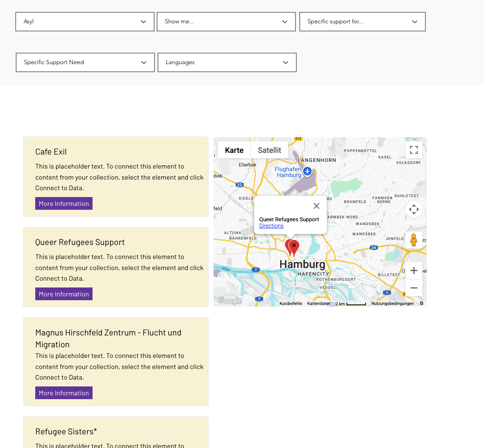Click the red map marker pin
This screenshot has height=448, width=484.
[294, 248]
